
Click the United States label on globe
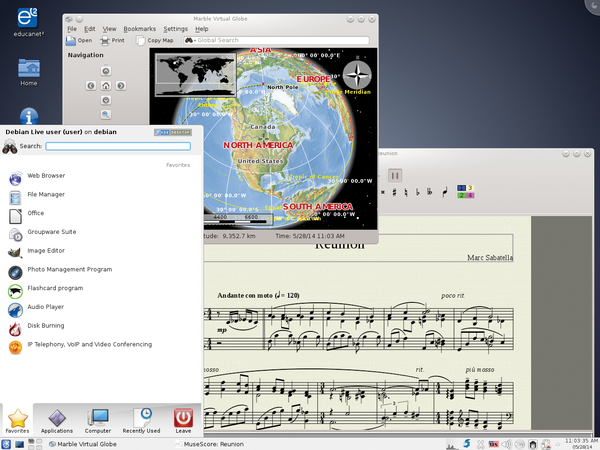pos(260,161)
